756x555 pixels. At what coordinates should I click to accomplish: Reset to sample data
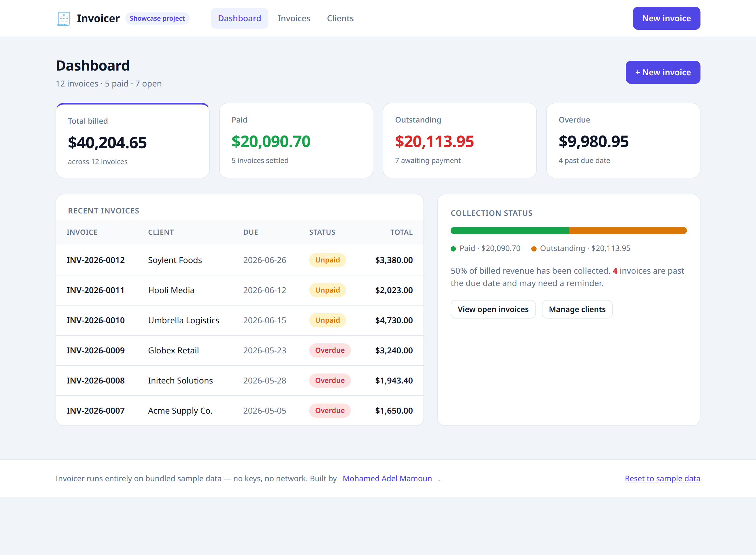[x=662, y=479]
